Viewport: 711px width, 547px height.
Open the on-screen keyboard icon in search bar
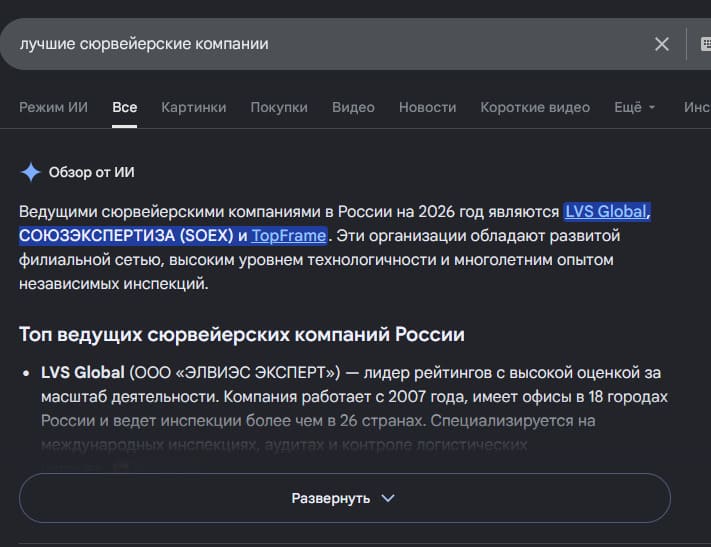pyautogui.click(x=706, y=44)
